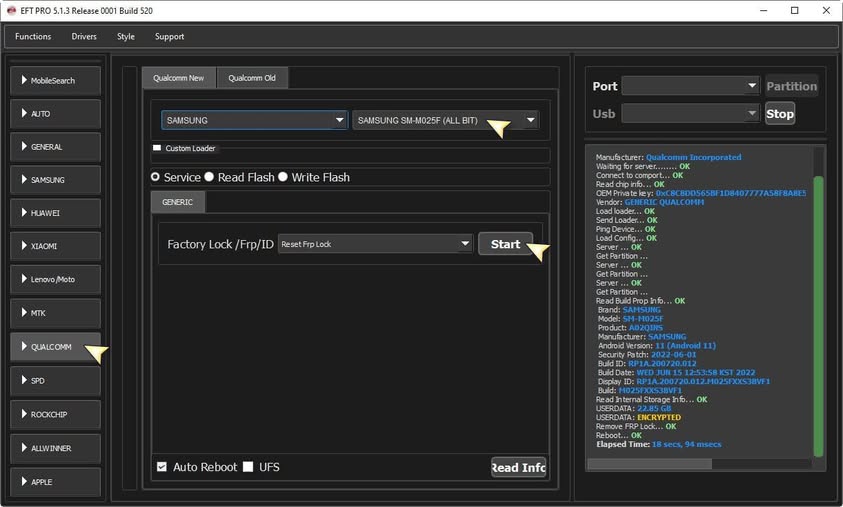
Task: Click the "Product: A02QINS" log line
Action: [x=630, y=327]
